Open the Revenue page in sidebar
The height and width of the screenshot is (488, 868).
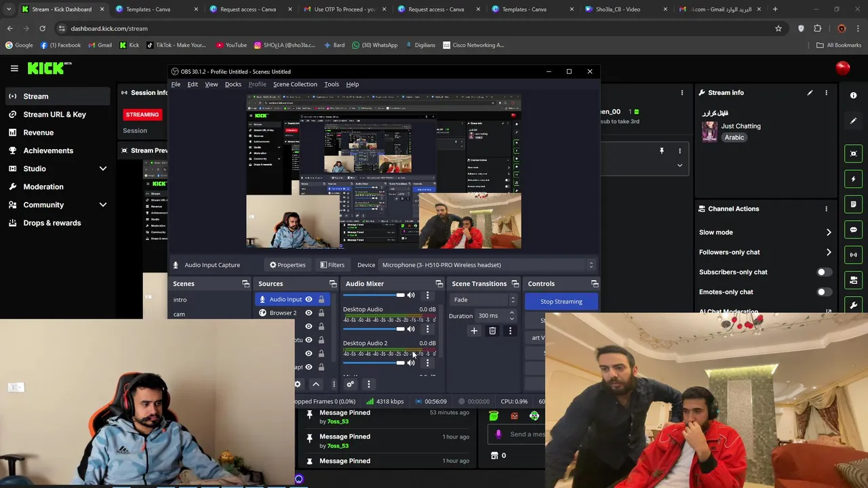click(38, 133)
